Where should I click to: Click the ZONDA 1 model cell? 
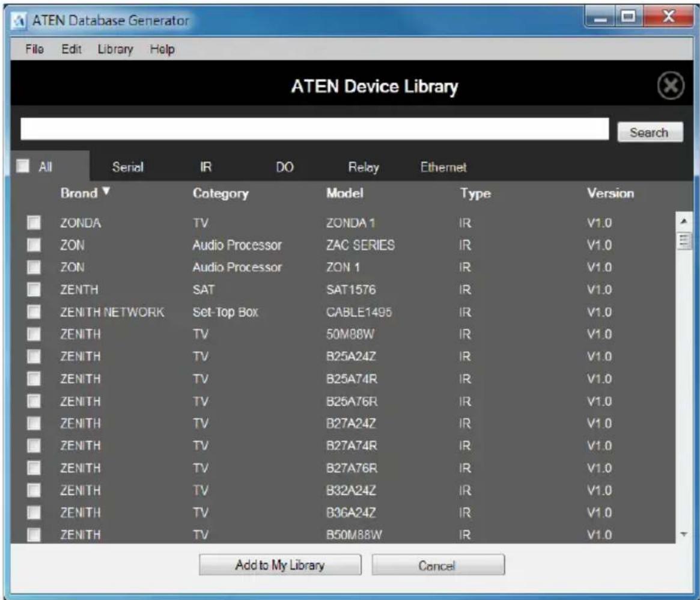350,222
